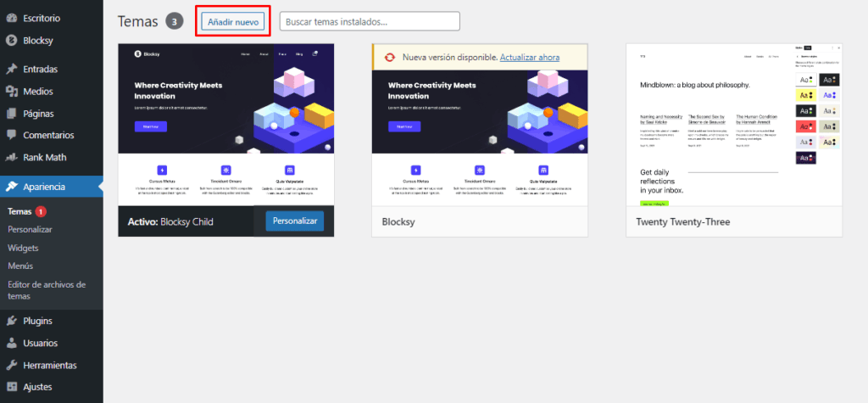Open the Personalizar submenu item in sidebar
Viewport: 868px width, 403px height.
pyautogui.click(x=30, y=229)
